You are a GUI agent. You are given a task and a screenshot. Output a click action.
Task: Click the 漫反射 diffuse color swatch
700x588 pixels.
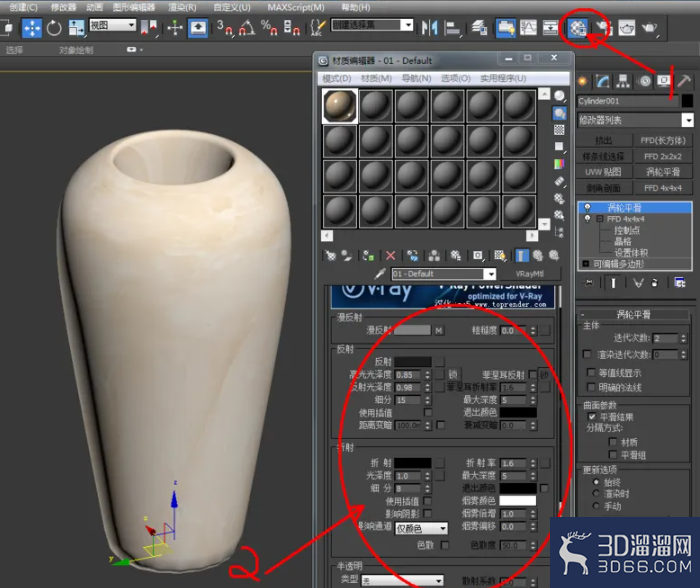(x=412, y=330)
